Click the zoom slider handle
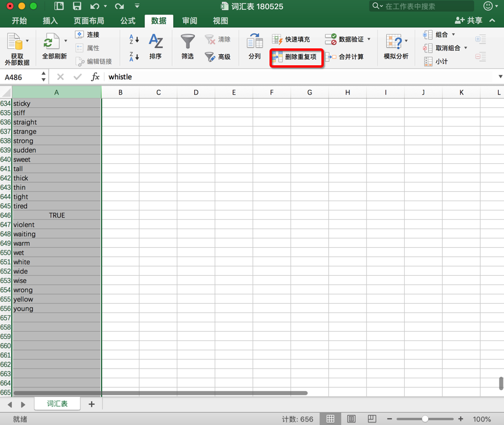The image size is (504, 425). point(425,419)
